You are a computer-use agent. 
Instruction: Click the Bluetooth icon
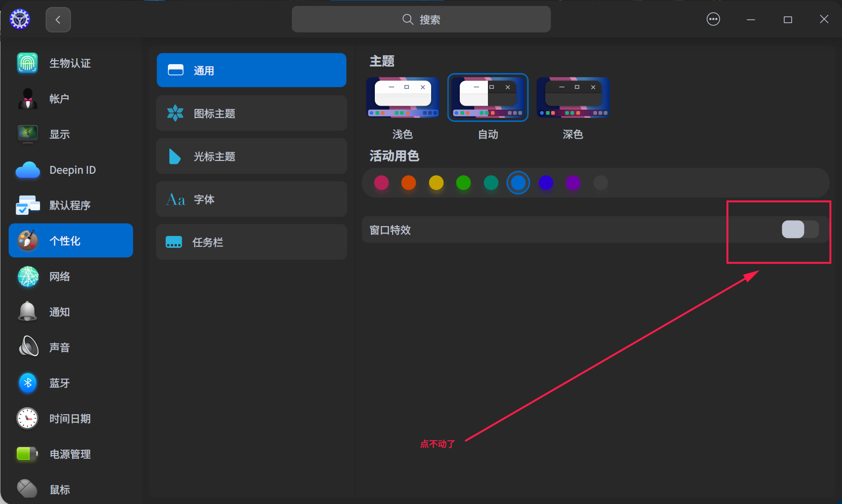point(28,383)
